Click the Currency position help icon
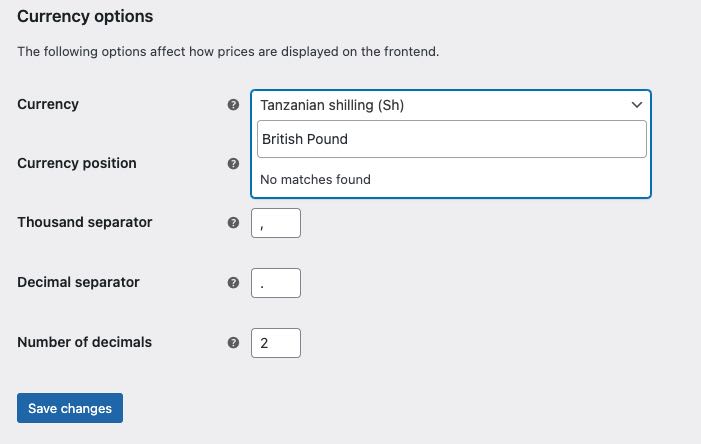 (233, 163)
